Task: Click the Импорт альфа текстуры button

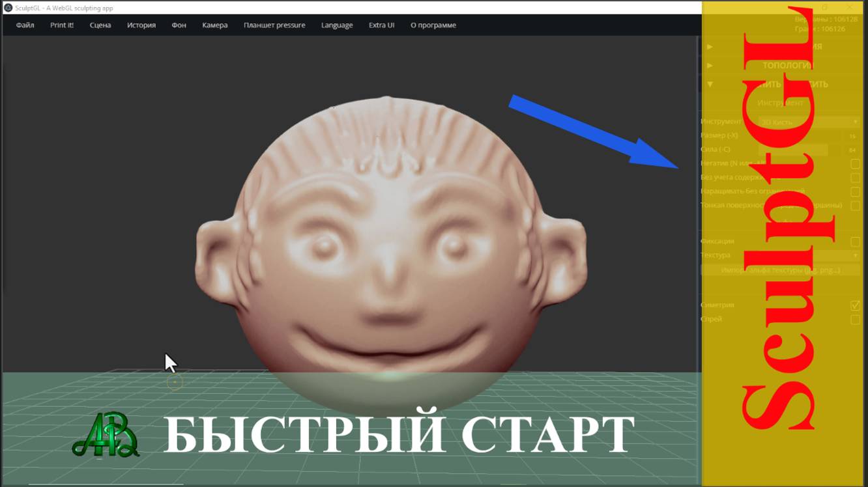Action: tap(781, 270)
